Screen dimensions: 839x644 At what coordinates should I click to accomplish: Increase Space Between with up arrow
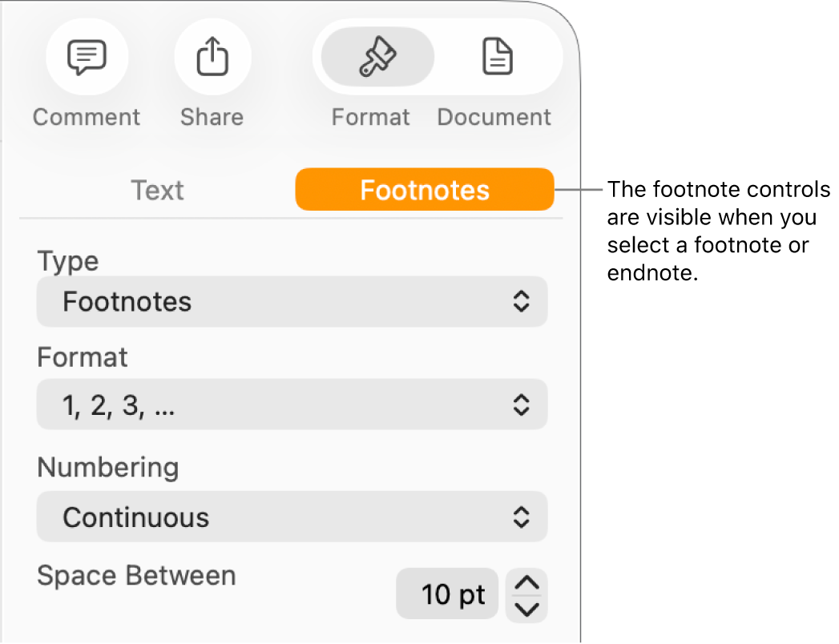526,583
